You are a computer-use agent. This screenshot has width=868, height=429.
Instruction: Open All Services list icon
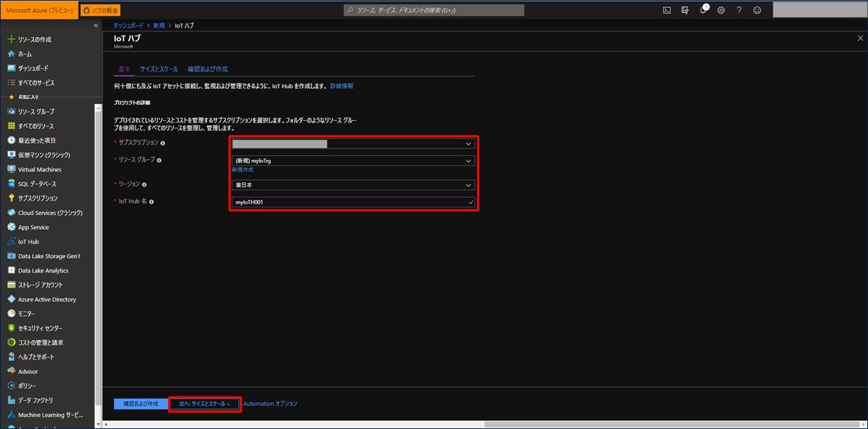click(11, 83)
